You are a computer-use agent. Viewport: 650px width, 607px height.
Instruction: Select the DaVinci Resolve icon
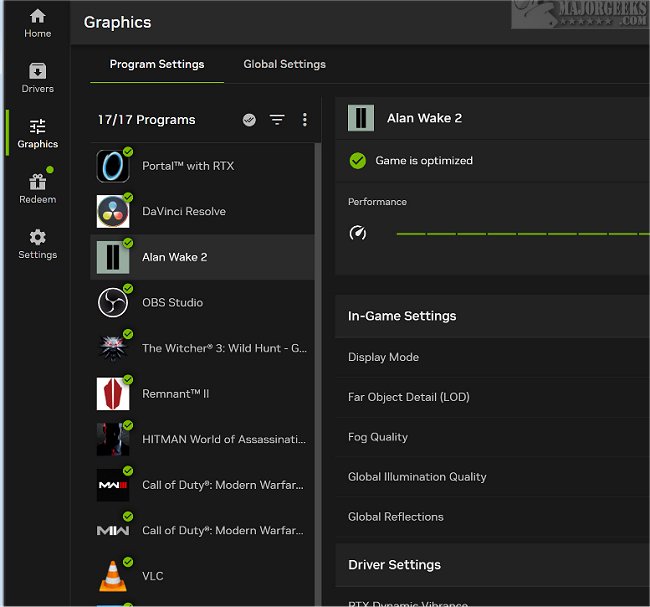point(113,211)
